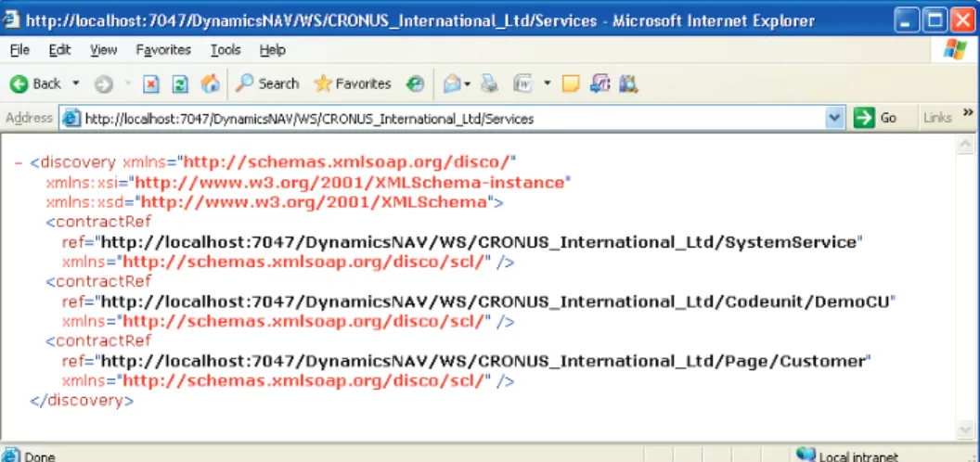Open the View menu
This screenshot has height=462, width=980.
point(103,50)
